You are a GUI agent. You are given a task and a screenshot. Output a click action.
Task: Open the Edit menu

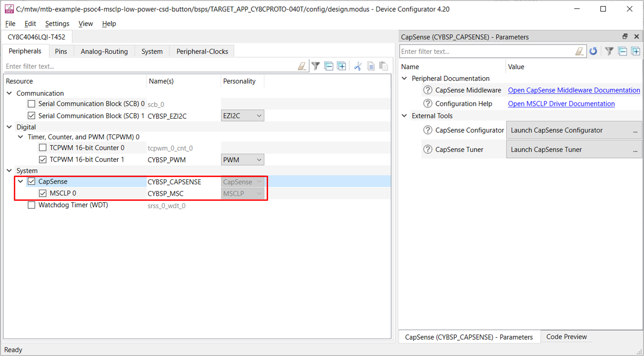[30, 24]
